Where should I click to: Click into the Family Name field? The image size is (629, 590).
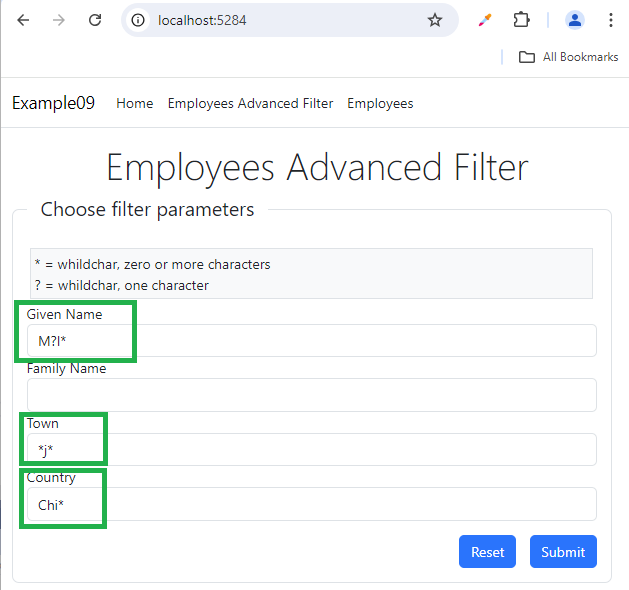coord(311,395)
